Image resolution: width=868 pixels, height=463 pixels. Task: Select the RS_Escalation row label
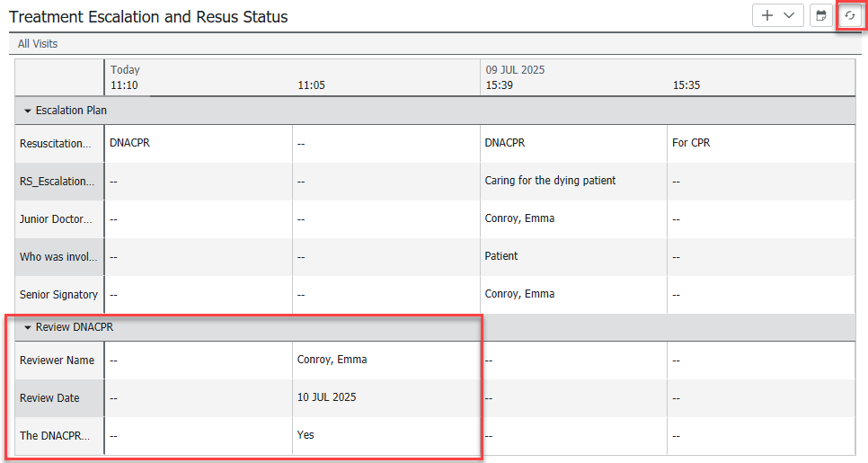point(57,181)
